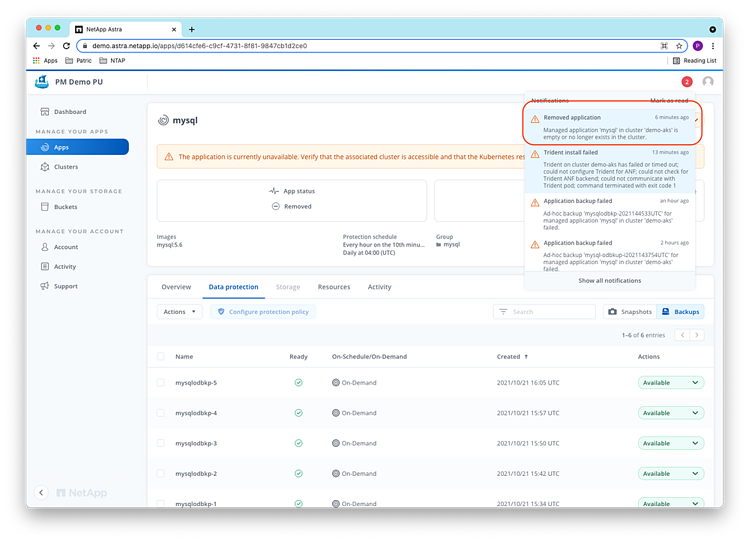749x542 pixels.
Task: Click Show all notifications link
Action: click(x=610, y=281)
